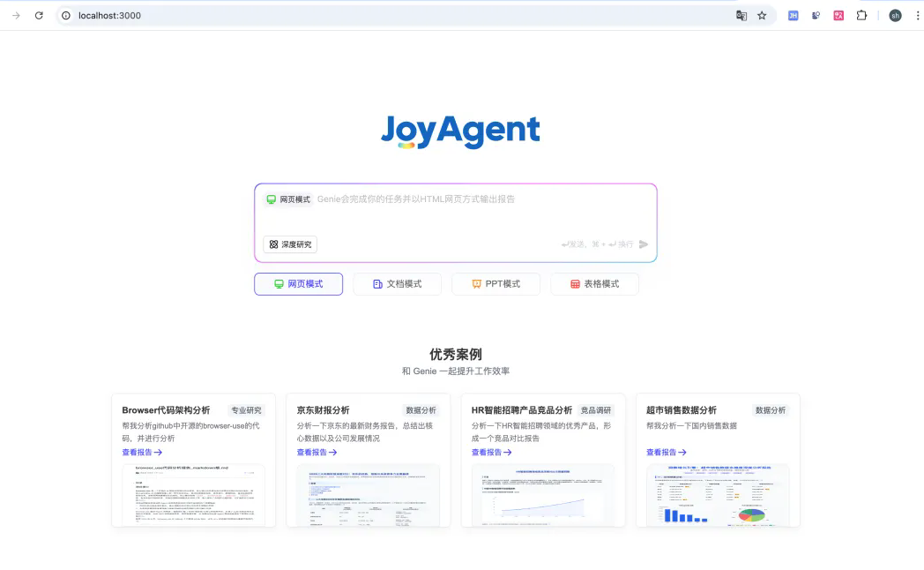This screenshot has width=924, height=570.
Task: Click the HR智能招聘 report thumbnail with line chart
Action: [x=543, y=495]
